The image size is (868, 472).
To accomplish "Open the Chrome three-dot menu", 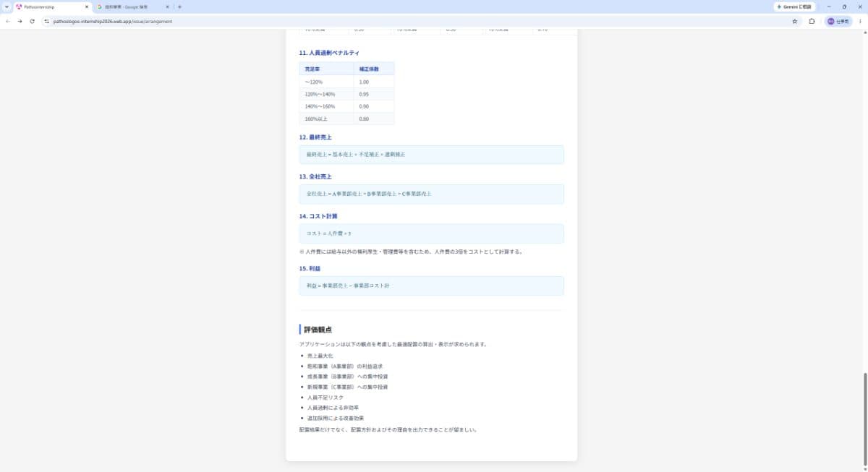I will [860, 21].
